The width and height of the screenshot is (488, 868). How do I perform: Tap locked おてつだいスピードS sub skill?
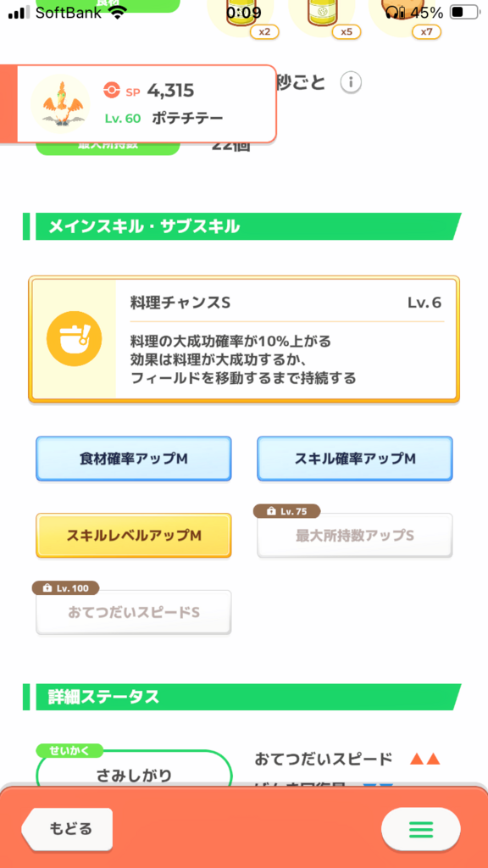coord(133,612)
